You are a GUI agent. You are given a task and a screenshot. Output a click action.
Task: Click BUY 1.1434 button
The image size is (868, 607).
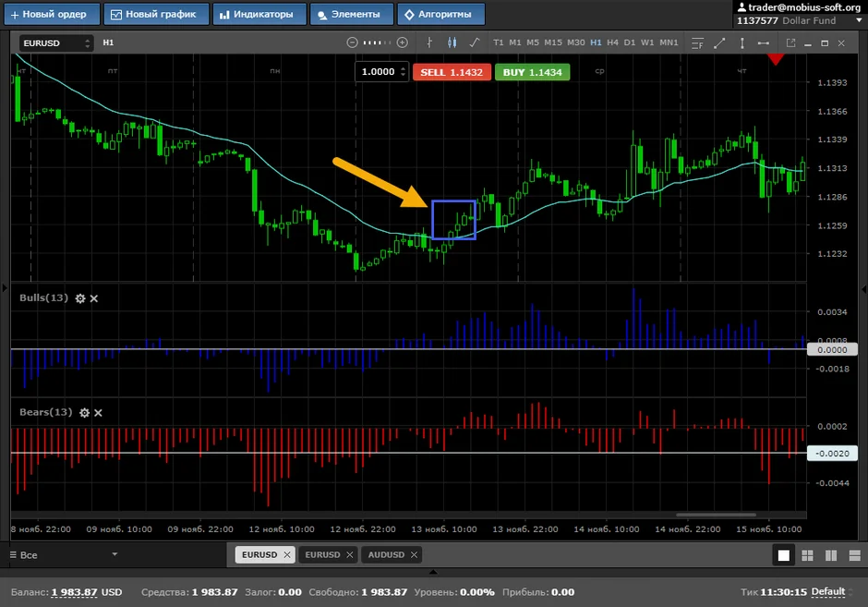532,72
